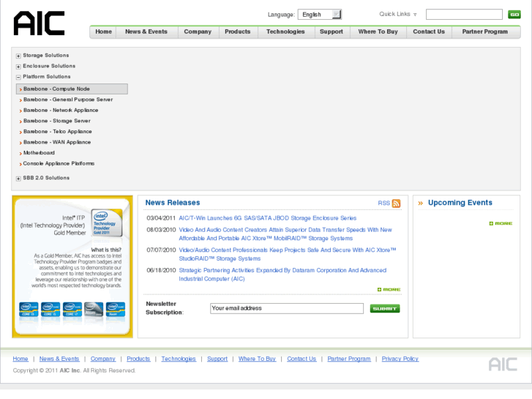
Task: Open the Language dropdown
Action: click(x=320, y=15)
